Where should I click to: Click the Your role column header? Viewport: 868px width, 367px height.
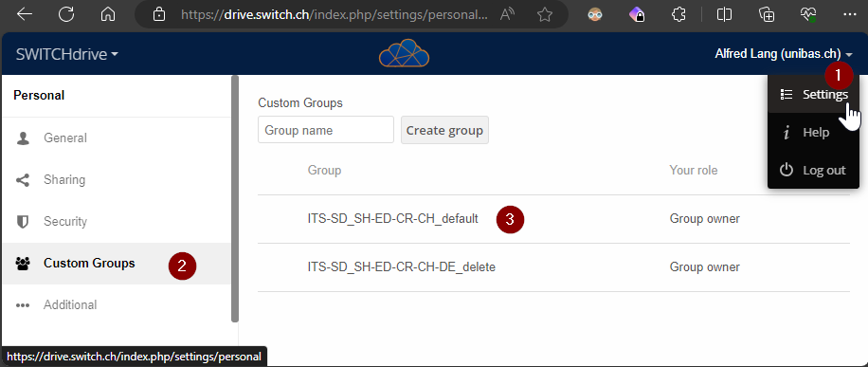click(694, 170)
